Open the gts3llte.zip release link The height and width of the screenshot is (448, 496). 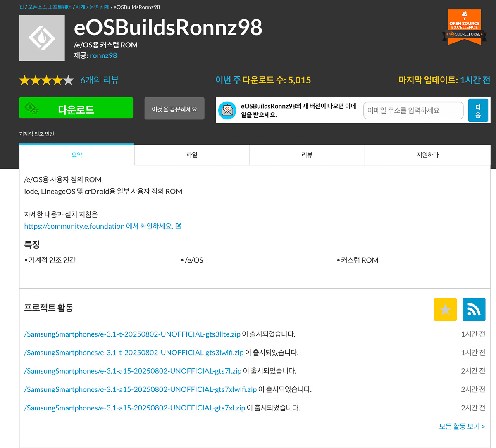[132, 334]
